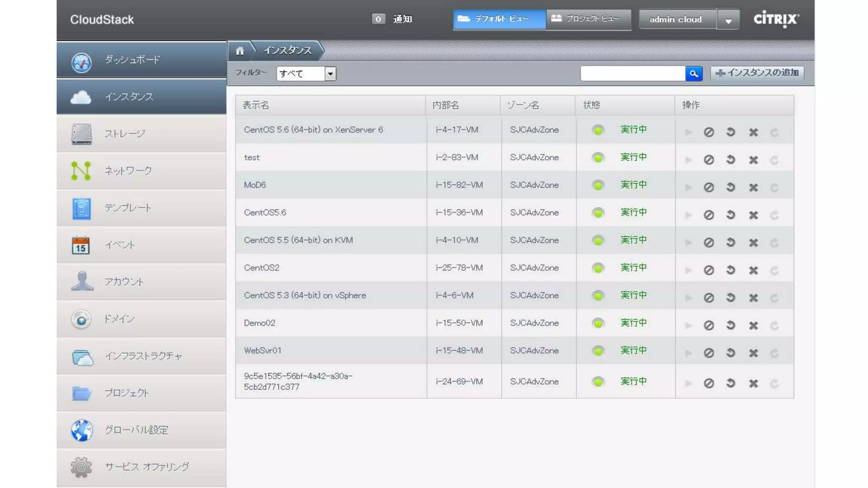Switch to デフォルト ビュー default view
The height and width of the screenshot is (488, 868).
(499, 19)
